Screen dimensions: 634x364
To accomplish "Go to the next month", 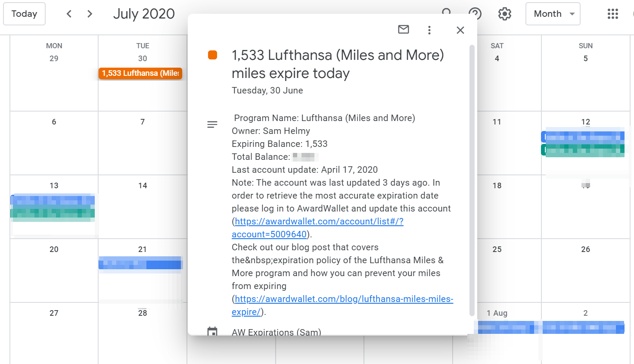I will (90, 14).
